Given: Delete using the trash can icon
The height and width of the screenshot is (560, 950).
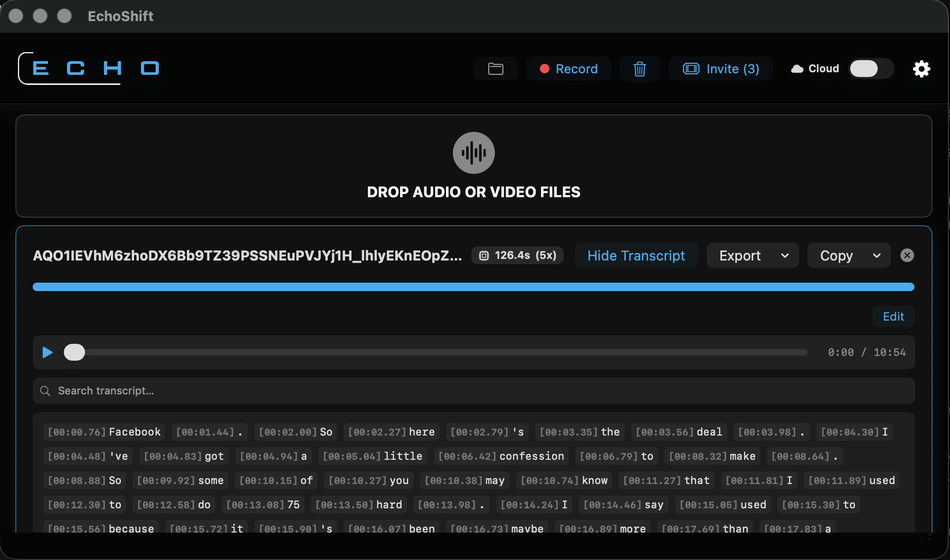Looking at the screenshot, I should 640,69.
